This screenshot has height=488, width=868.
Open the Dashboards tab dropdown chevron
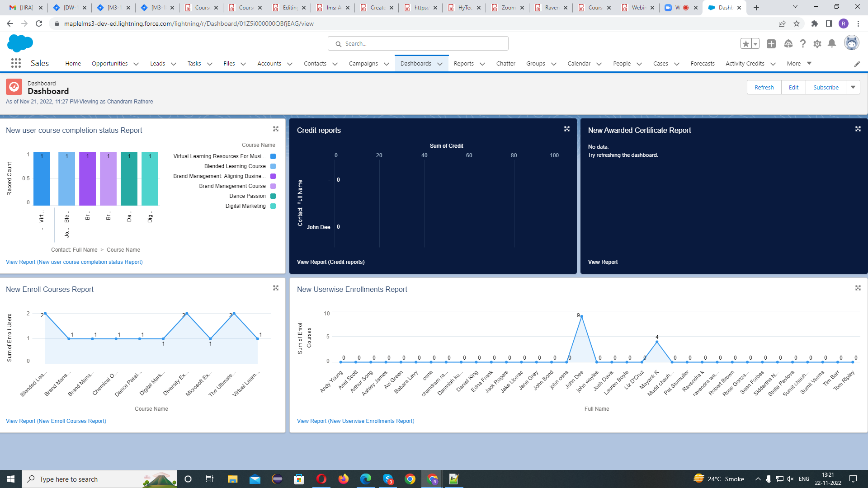click(x=440, y=64)
